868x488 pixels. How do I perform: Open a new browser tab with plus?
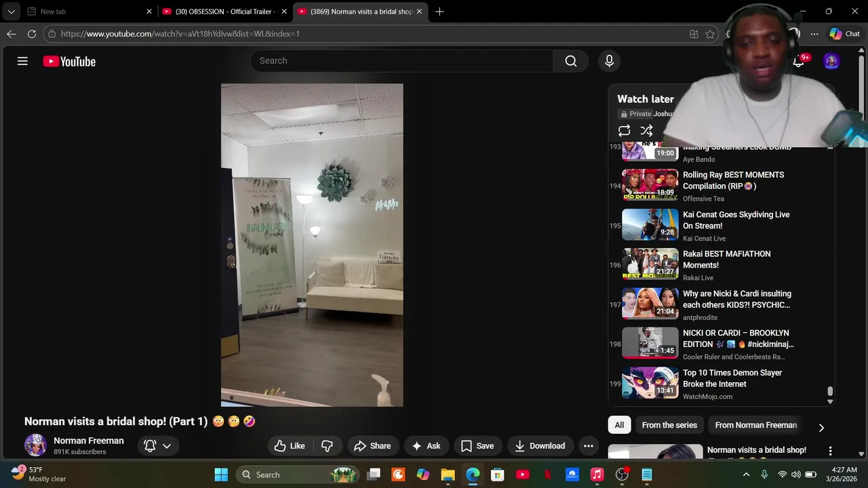point(439,12)
